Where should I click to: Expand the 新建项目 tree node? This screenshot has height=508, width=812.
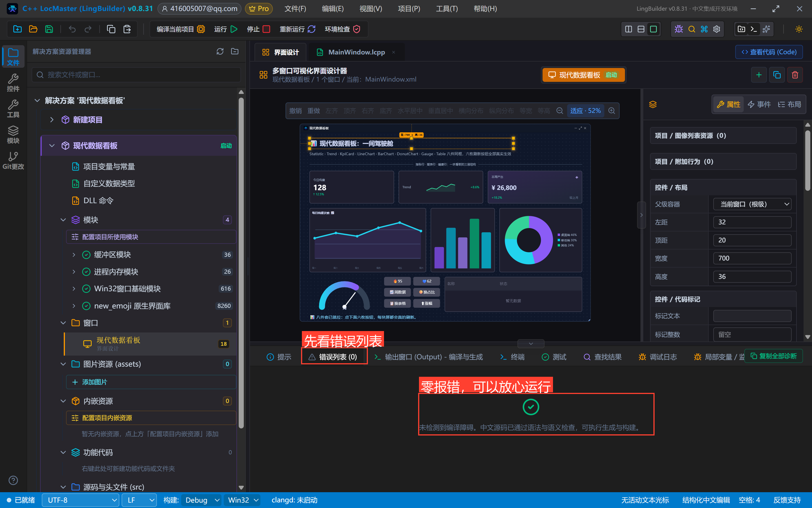(x=52, y=120)
